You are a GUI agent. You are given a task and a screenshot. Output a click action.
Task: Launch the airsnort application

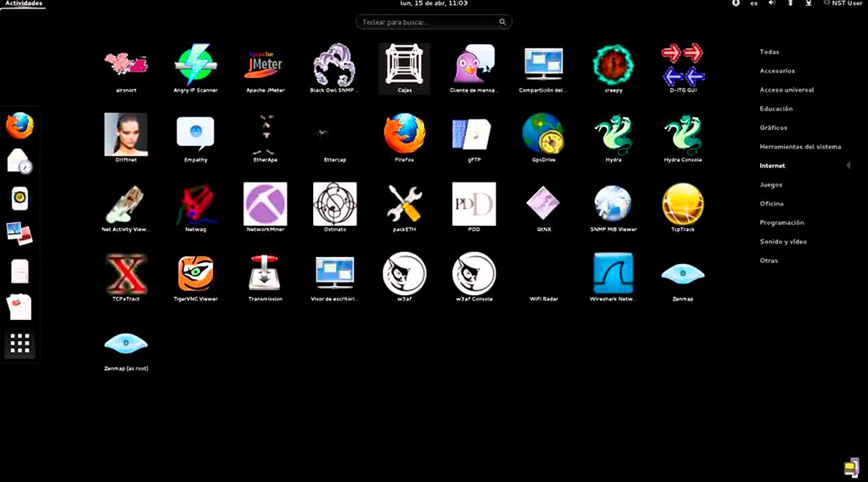[x=126, y=69]
